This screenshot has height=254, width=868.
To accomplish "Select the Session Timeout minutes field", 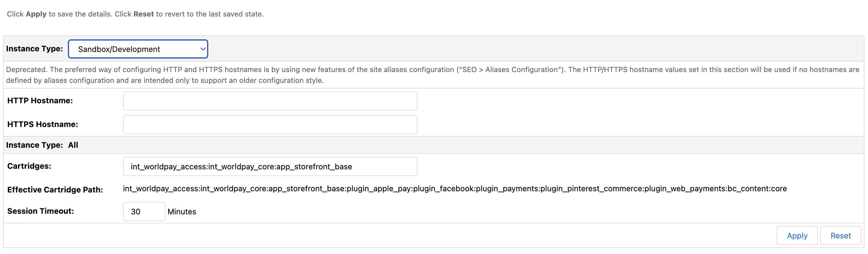I will [144, 212].
